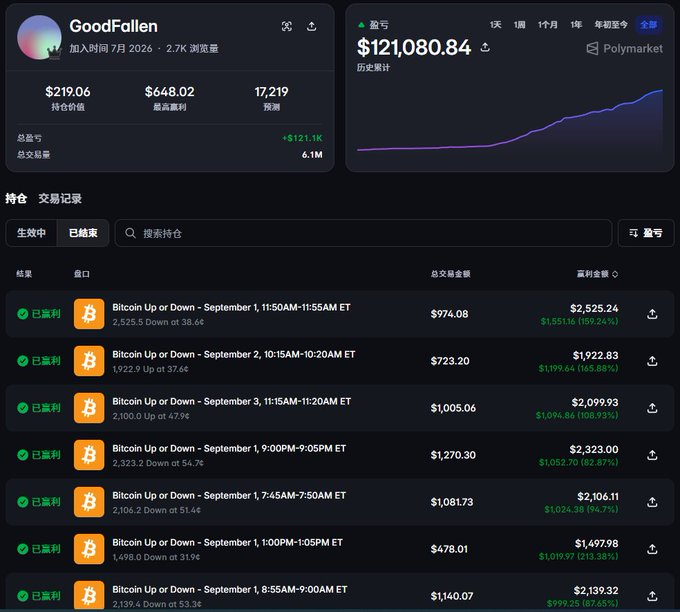This screenshot has height=612, width=680.
Task: Click the 已赢利 checkmark for the $723.20 row
Action: (23, 361)
